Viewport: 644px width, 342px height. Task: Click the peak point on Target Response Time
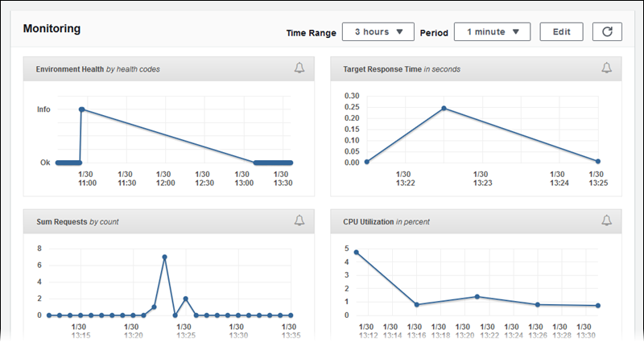tap(444, 109)
